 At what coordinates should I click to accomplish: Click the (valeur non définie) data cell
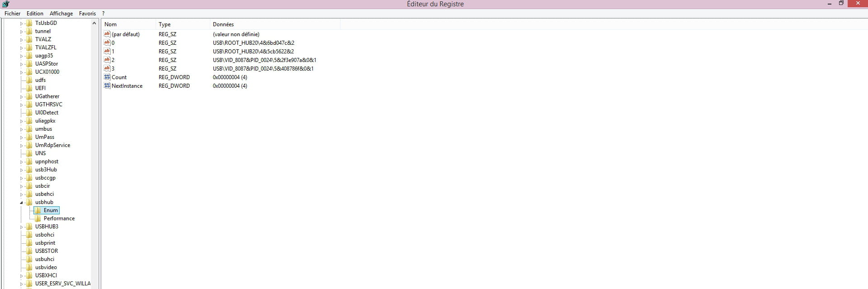point(236,34)
